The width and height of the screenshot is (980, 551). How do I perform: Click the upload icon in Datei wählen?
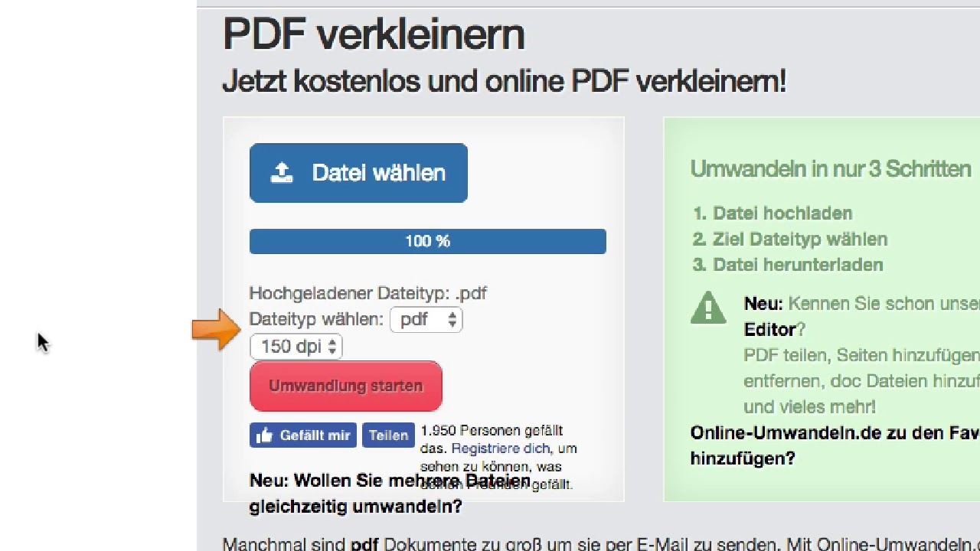pos(282,173)
